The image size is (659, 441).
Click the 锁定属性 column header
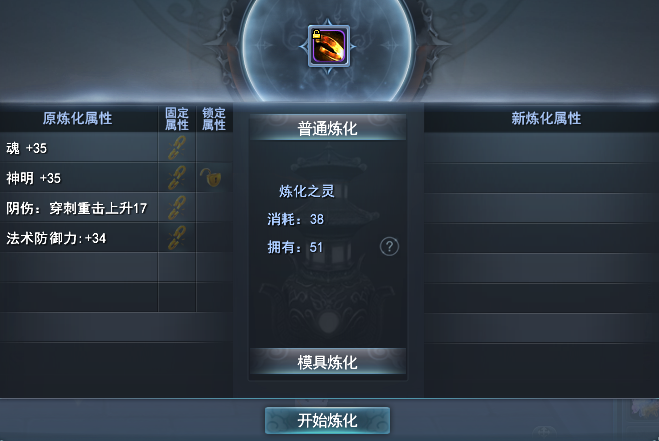coord(214,119)
